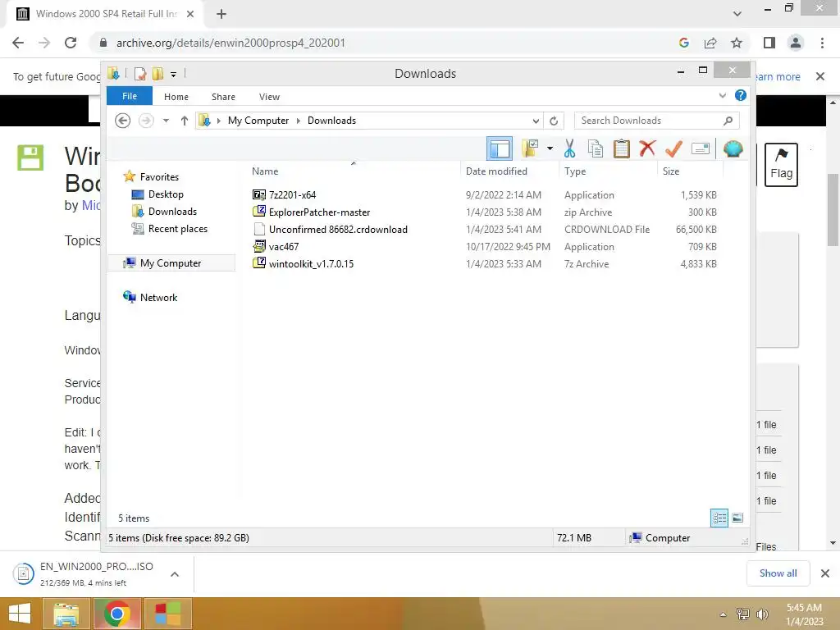Screen dimensions: 840x630
Task: Toggle the preview pane layout button
Action: tap(500, 148)
